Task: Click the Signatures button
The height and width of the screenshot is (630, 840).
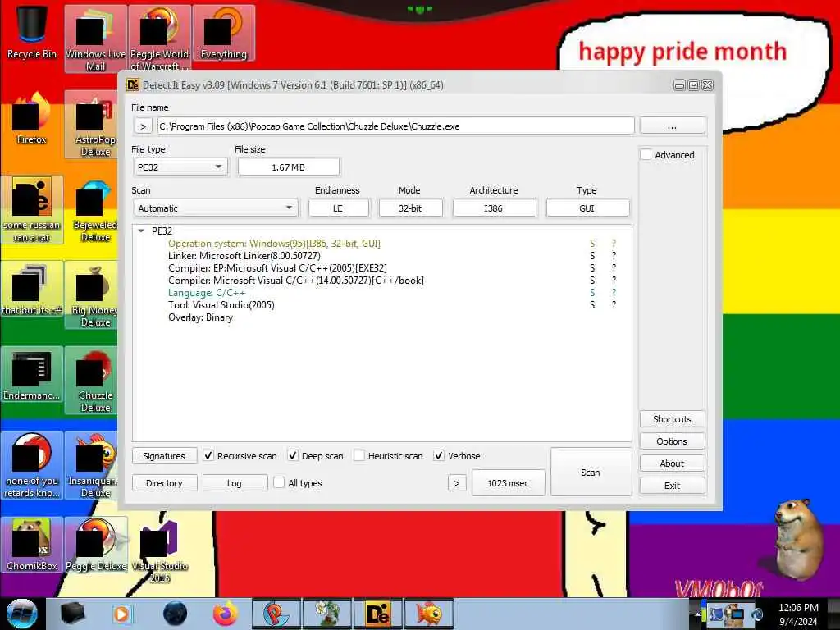Action: (x=164, y=456)
